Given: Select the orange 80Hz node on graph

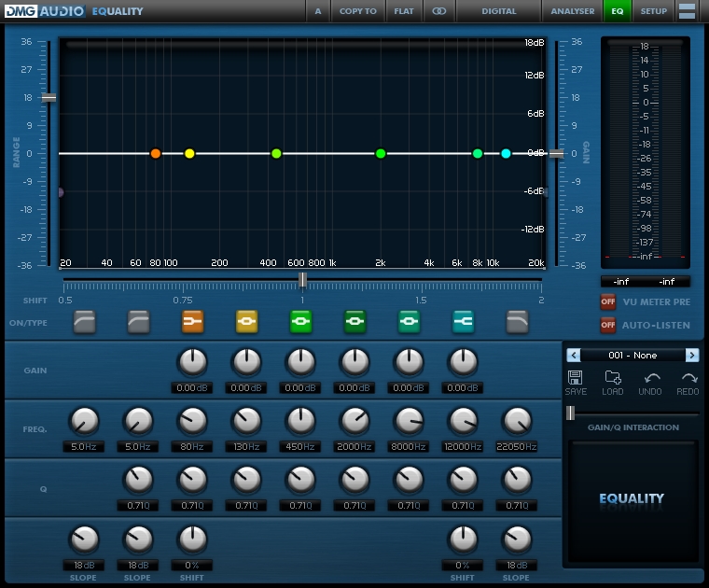Looking at the screenshot, I should pyautogui.click(x=156, y=153).
